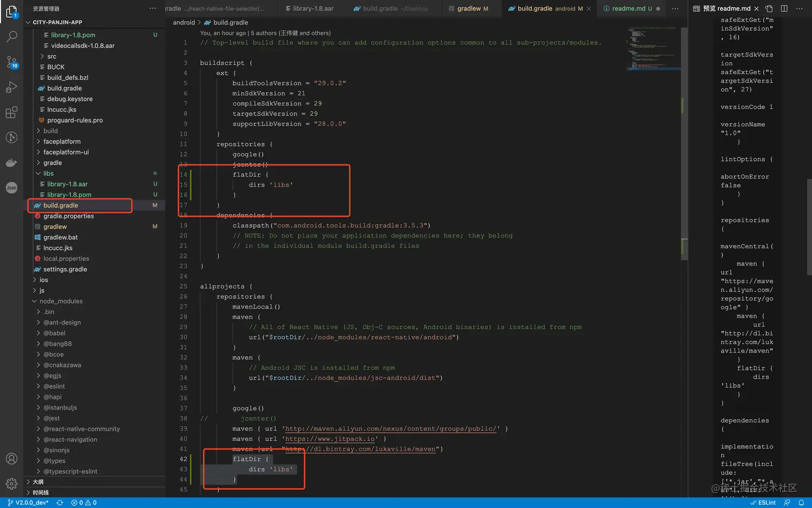Open debug.keystore file
812x508 pixels.
(70, 99)
